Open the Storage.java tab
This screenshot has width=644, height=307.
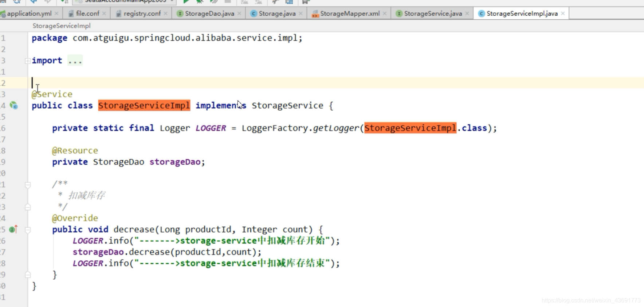pyautogui.click(x=277, y=13)
